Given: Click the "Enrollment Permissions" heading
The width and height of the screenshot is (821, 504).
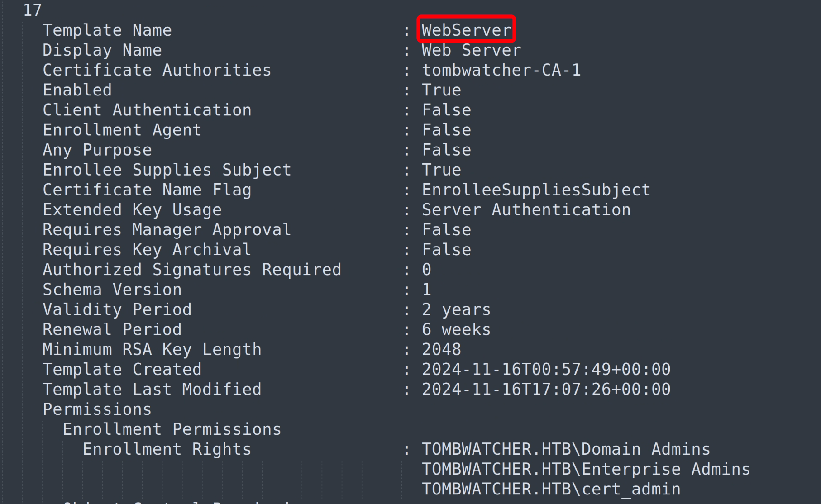Looking at the screenshot, I should (x=172, y=429).
